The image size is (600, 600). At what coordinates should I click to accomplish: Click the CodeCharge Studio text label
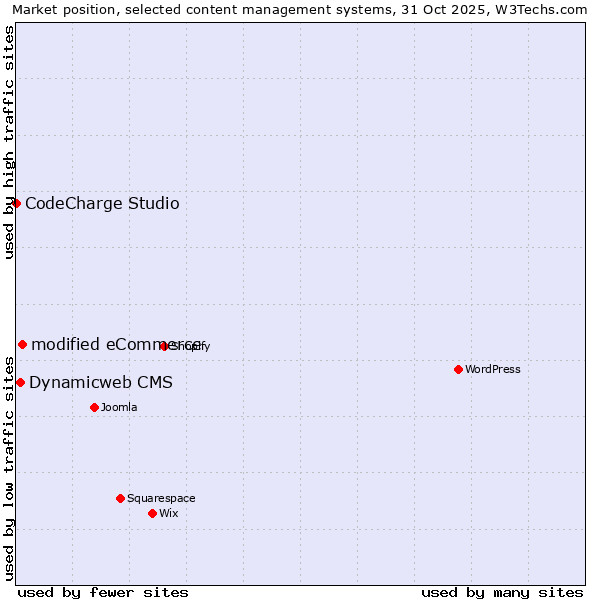(102, 204)
